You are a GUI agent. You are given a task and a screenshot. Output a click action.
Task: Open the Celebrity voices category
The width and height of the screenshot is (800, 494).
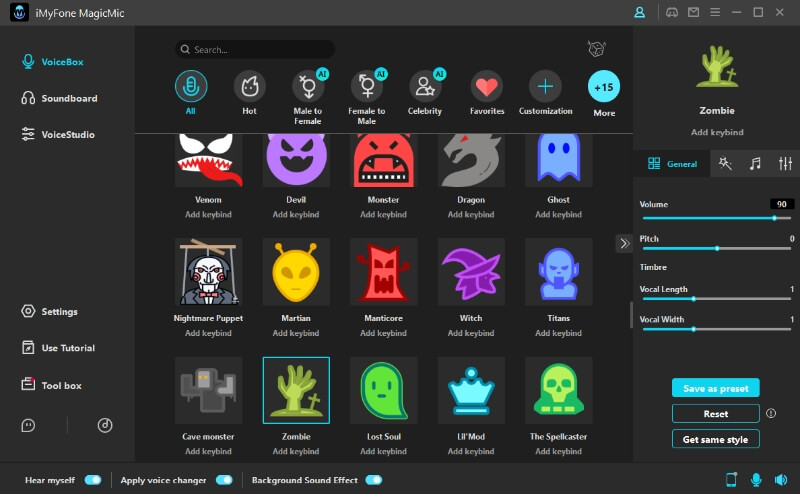[425, 86]
